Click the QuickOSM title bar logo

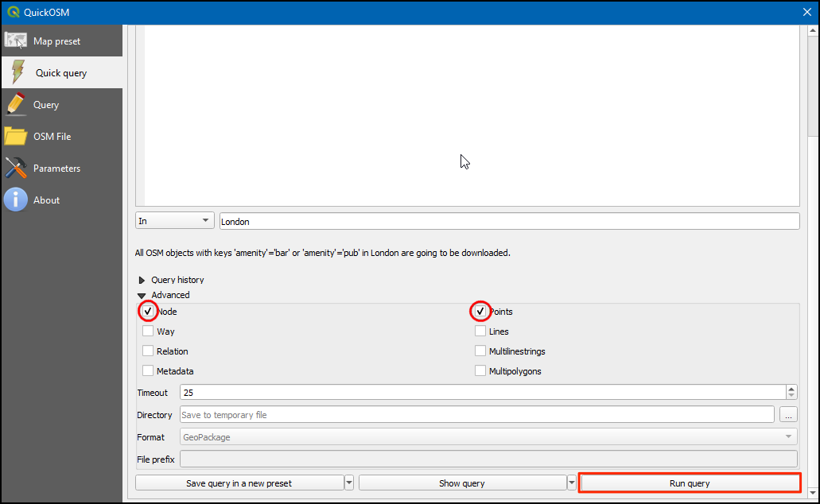tap(13, 12)
